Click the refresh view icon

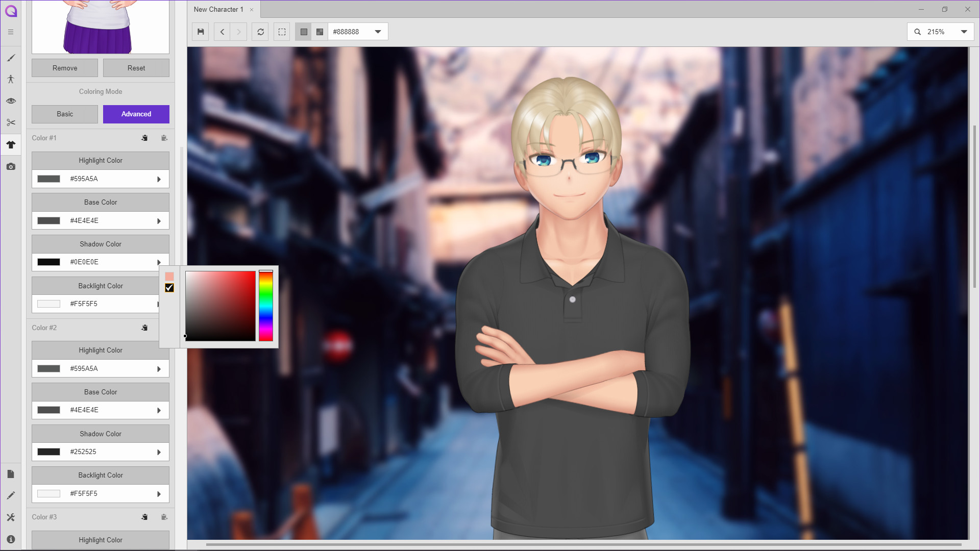[x=260, y=32]
